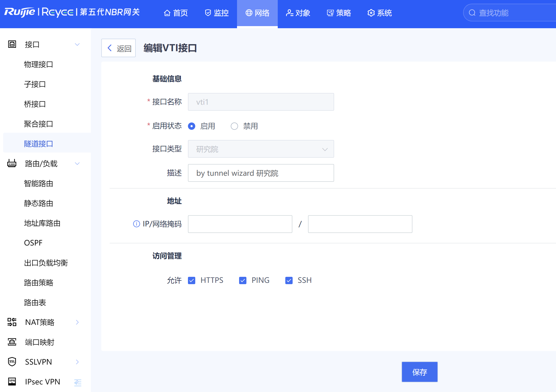Click the 接口 sidebar icon
The width and height of the screenshot is (556, 392).
pyautogui.click(x=12, y=44)
